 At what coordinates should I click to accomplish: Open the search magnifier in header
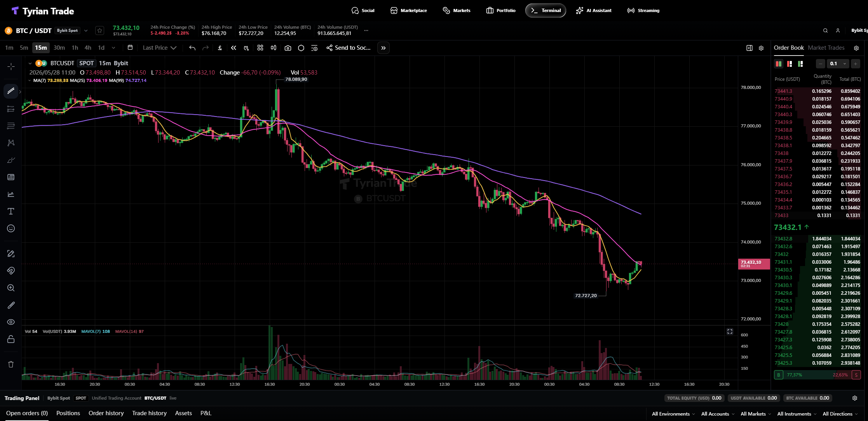click(x=826, y=30)
